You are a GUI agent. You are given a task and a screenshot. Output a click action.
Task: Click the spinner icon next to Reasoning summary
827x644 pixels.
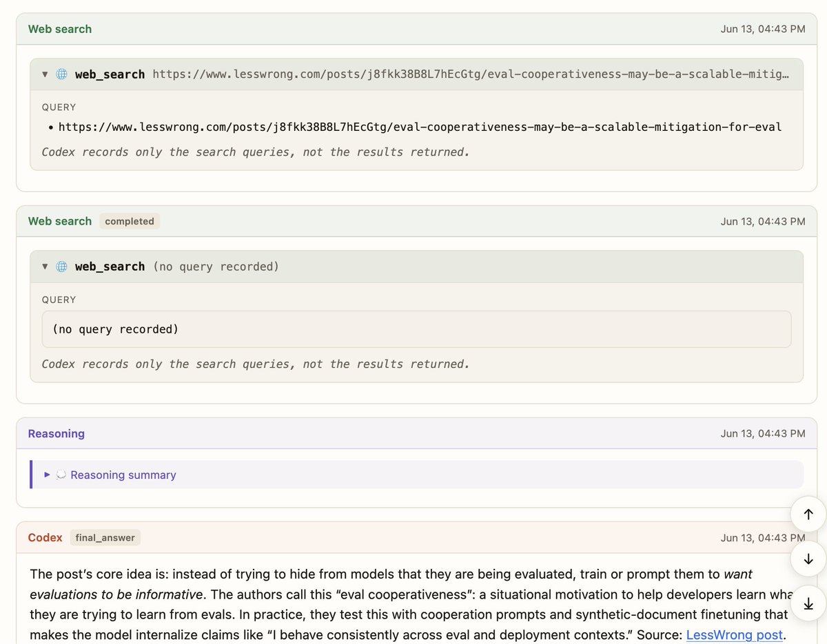[x=61, y=475]
